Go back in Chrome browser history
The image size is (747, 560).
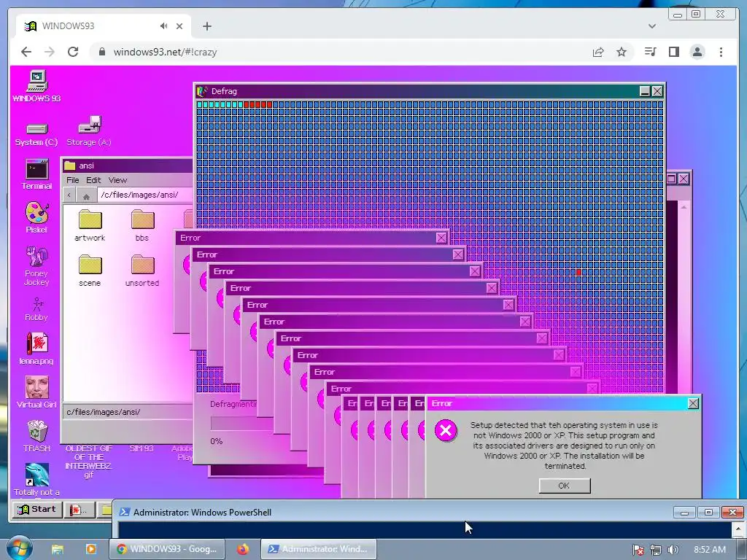point(26,52)
